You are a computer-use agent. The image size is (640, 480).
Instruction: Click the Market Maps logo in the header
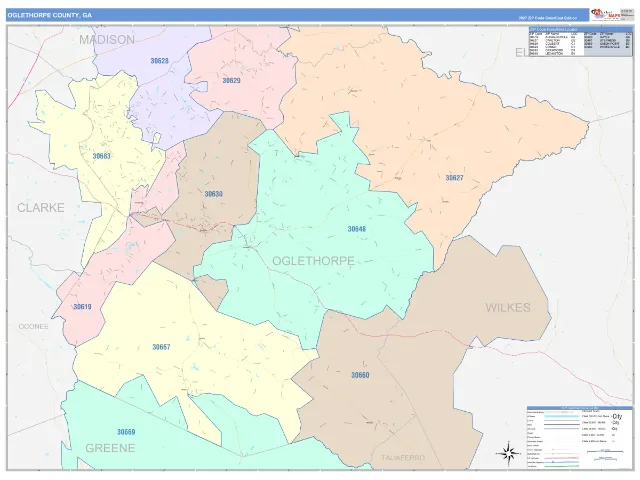pyautogui.click(x=604, y=15)
